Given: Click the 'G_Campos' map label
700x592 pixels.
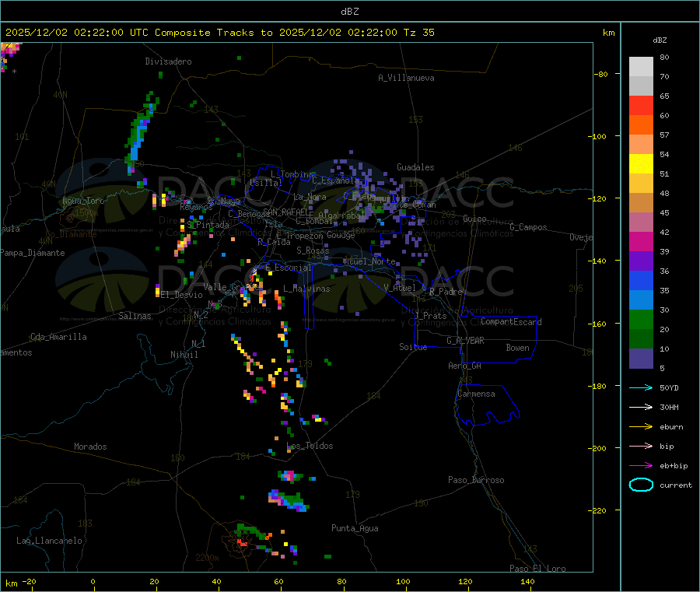Looking at the screenshot, I should click(528, 227).
